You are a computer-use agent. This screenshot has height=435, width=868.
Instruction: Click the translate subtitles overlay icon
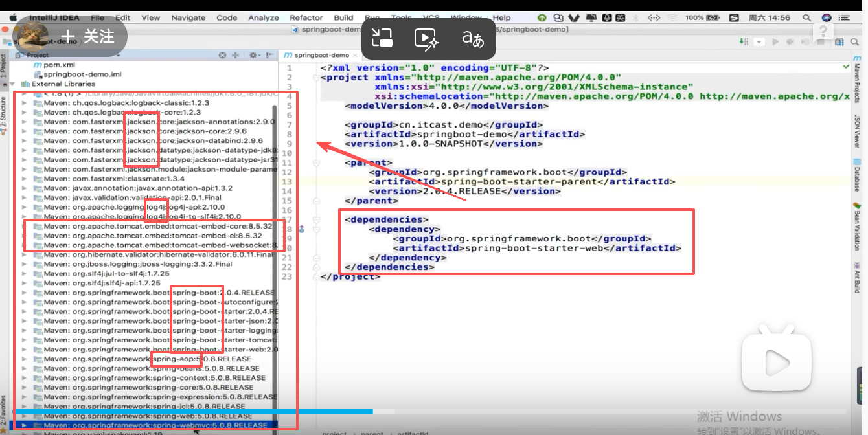pyautogui.click(x=473, y=39)
